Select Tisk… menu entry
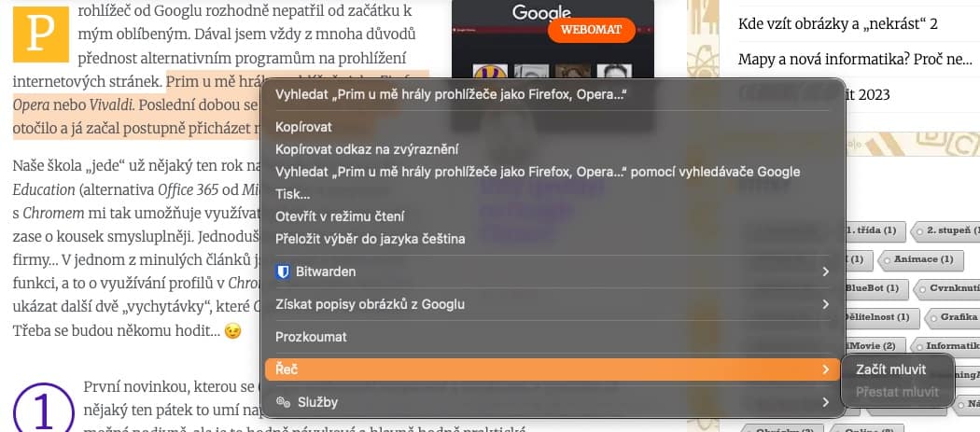This screenshot has width=980, height=432. click(x=292, y=194)
